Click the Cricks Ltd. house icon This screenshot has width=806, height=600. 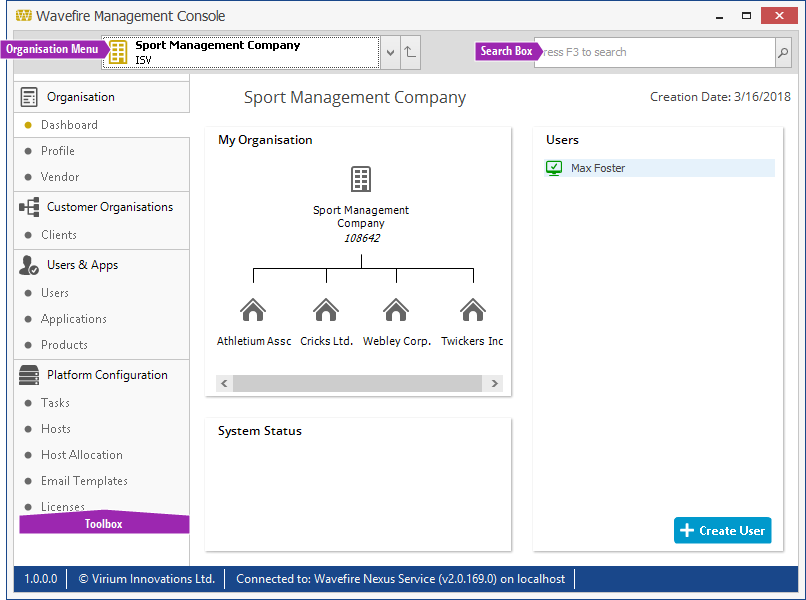coord(326,310)
